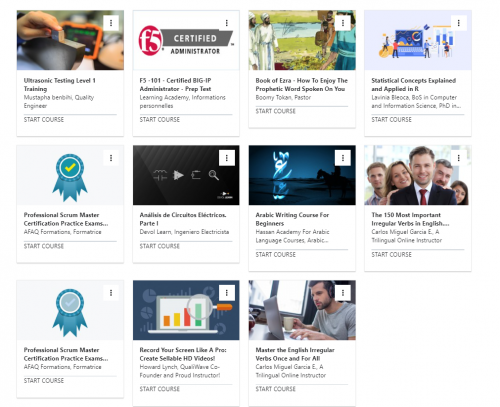Open the three-dot menu on Master the English Irregular Verbs card

tap(343, 293)
